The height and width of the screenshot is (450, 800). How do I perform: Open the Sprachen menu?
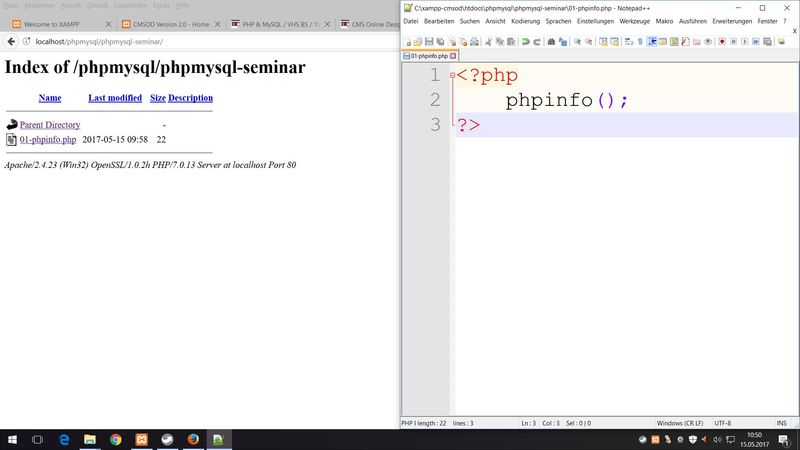560,21
